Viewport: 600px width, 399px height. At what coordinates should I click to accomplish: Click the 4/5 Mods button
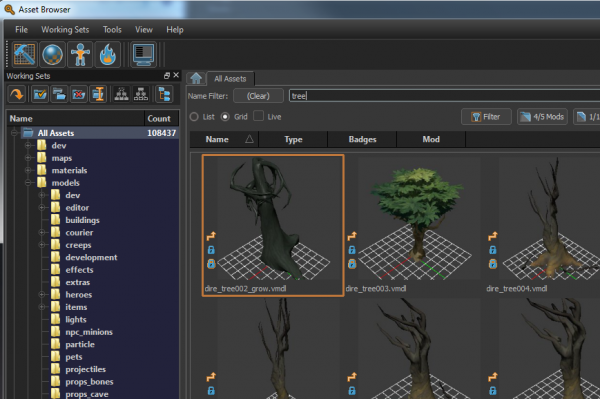(543, 117)
